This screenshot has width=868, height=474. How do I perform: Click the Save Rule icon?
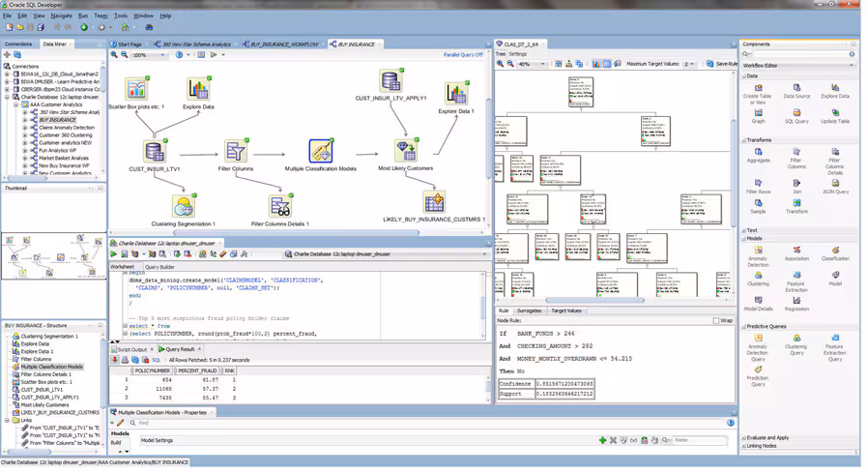click(x=710, y=64)
